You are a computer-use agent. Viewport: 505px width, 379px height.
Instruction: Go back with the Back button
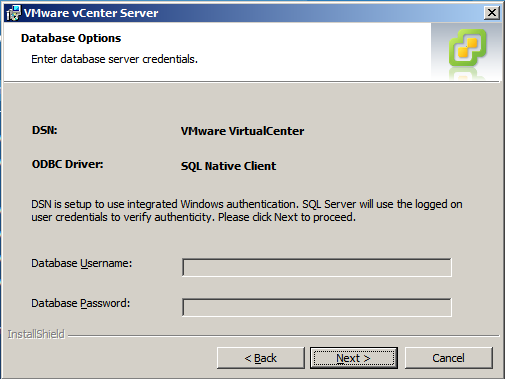click(261, 358)
